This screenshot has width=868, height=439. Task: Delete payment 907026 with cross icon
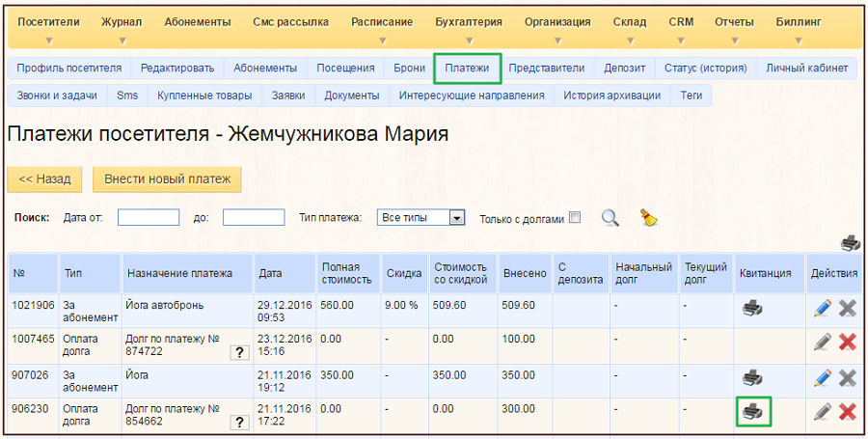848,378
